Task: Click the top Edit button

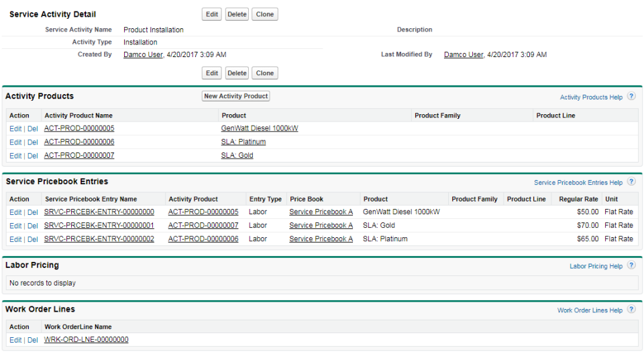Action: tap(212, 14)
